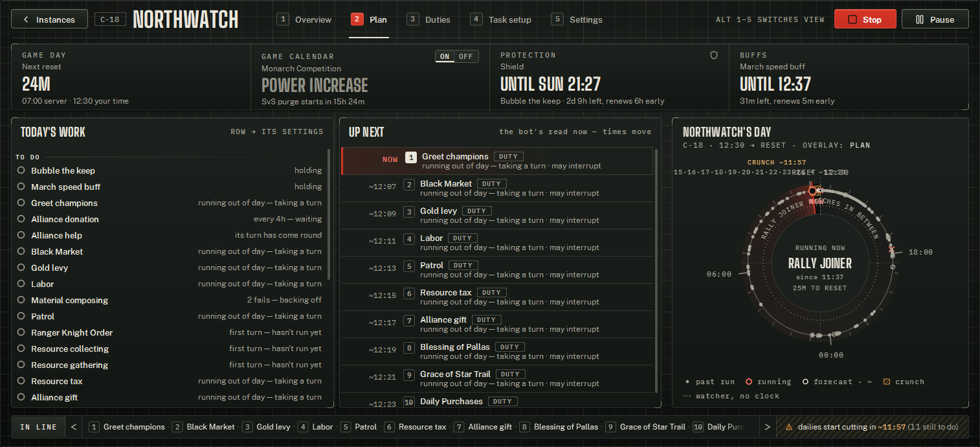
Task: Click queue number 3 badge beside Gold levy
Action: pos(408,212)
